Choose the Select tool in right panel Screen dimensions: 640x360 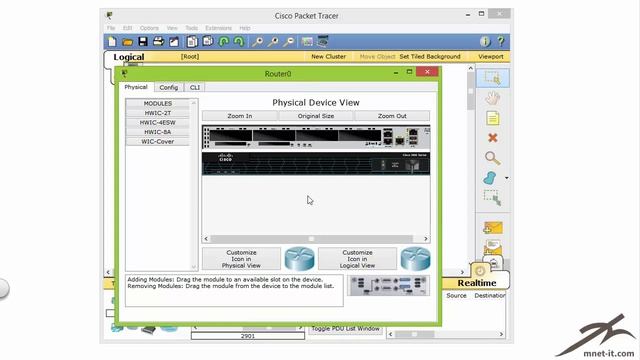[492, 78]
